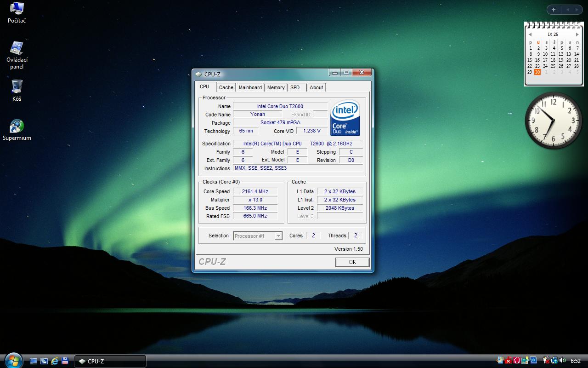
Task: Click the Specification field text
Action: 298,144
